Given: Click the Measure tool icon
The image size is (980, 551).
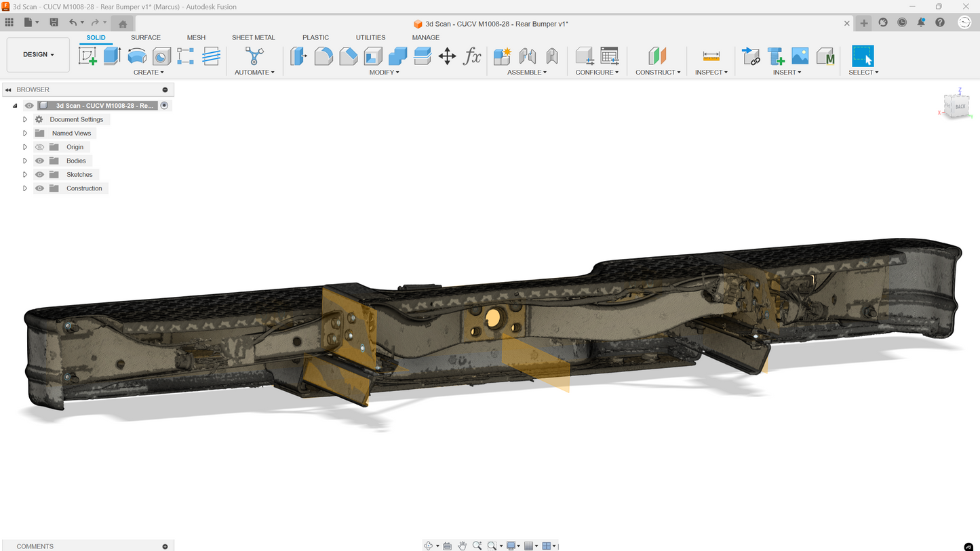Looking at the screenshot, I should [x=711, y=56].
